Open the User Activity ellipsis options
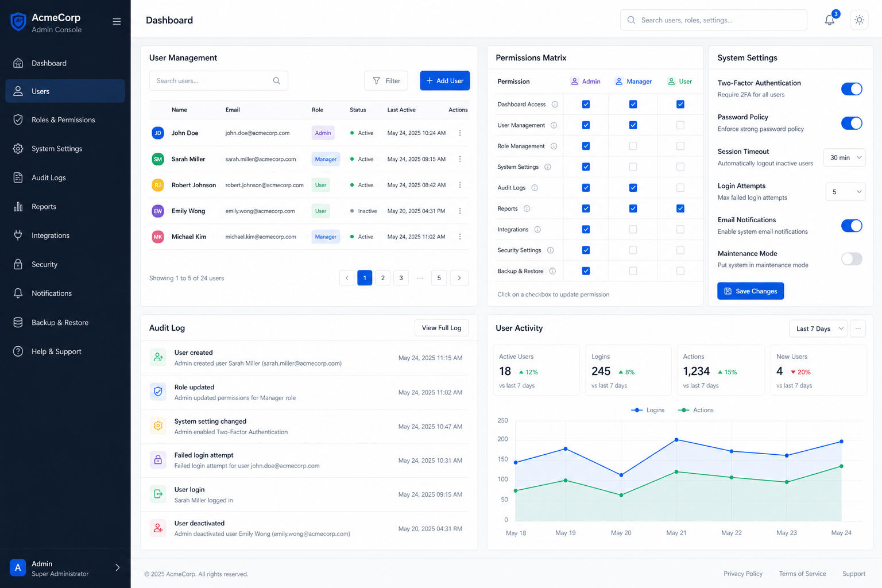Screen dimensions: 882x588 [858, 328]
